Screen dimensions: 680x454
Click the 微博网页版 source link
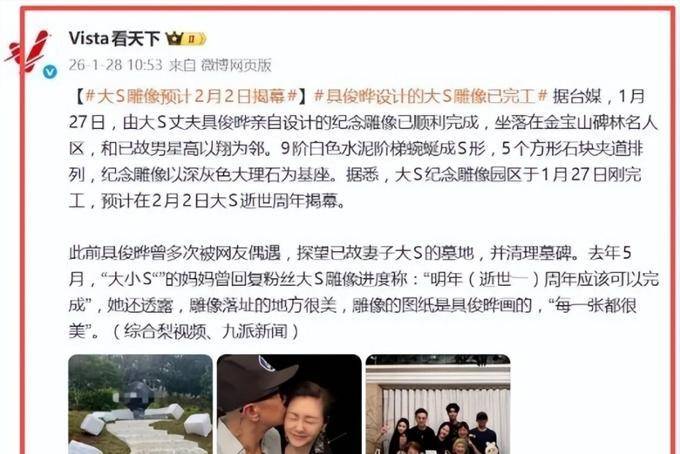236,65
